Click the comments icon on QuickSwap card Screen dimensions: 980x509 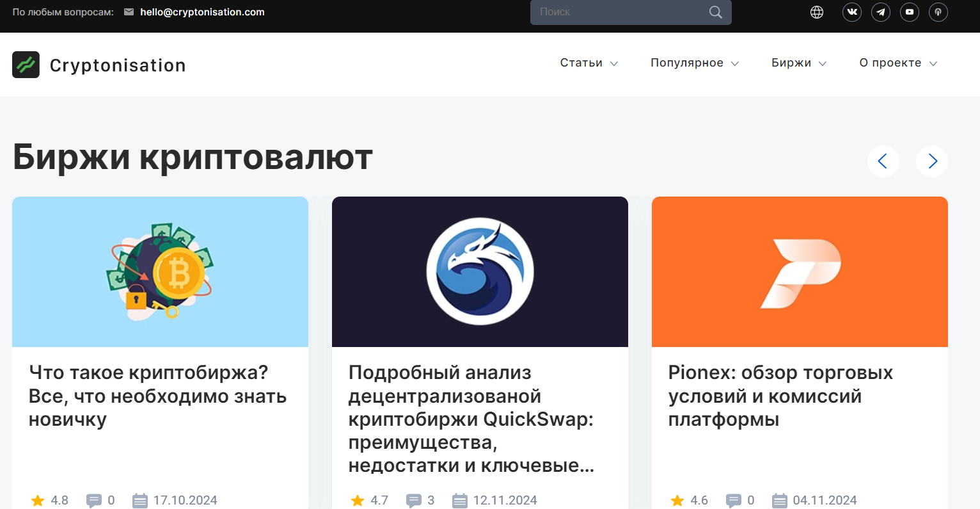(x=414, y=501)
